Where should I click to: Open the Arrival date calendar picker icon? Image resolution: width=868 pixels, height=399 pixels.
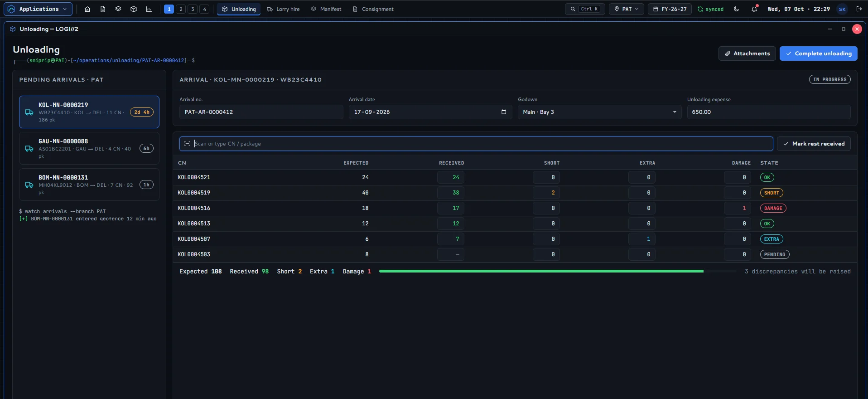coord(504,112)
